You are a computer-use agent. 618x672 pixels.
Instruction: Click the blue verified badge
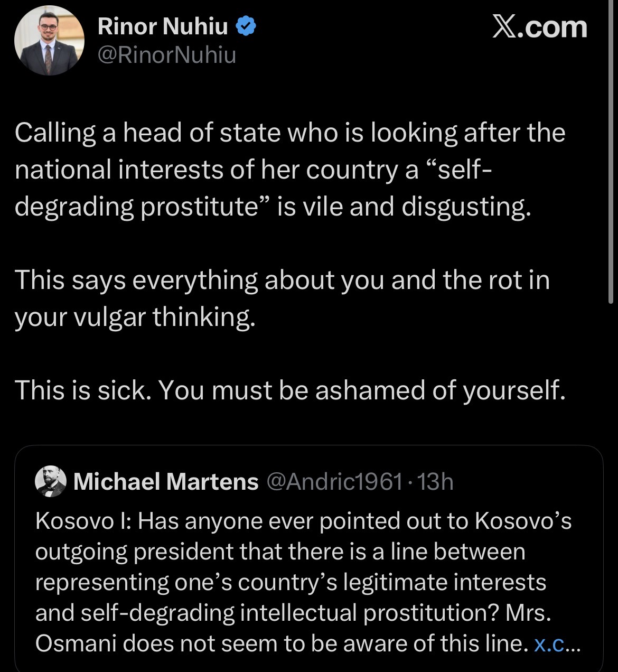point(246,26)
